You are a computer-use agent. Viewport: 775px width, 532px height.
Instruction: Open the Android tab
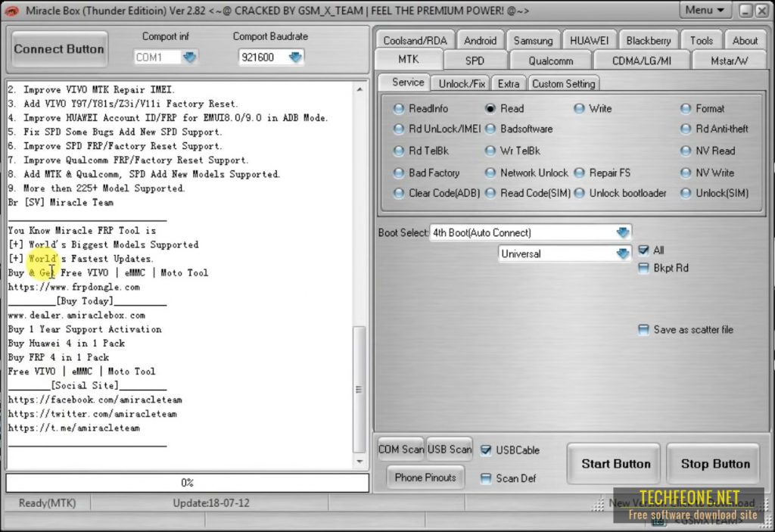[x=480, y=41]
